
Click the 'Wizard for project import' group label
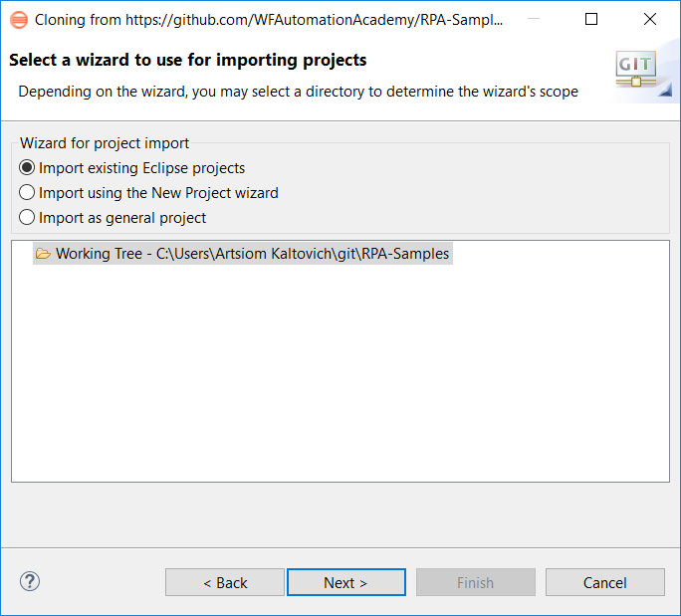(105, 143)
